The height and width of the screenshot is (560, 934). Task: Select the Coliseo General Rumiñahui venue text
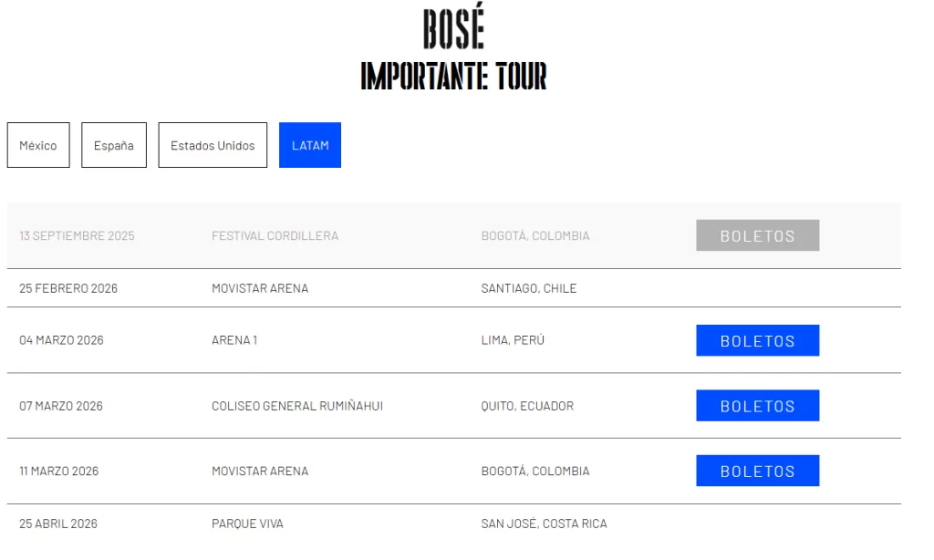point(297,406)
